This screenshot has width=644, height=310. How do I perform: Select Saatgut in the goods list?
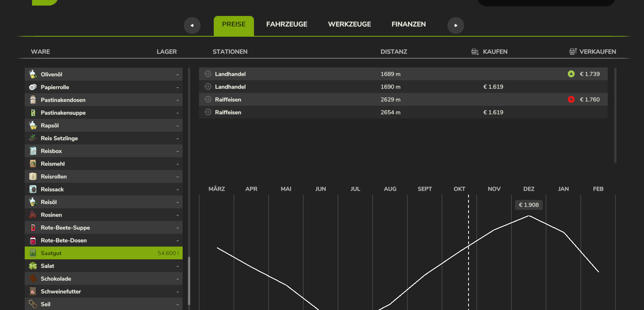[104, 253]
